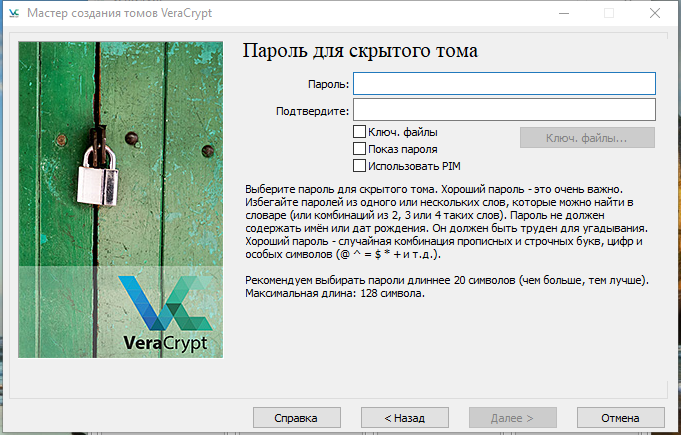Close the VeraCrypt wizard window
This screenshot has width=681, height=435.
tap(655, 13)
